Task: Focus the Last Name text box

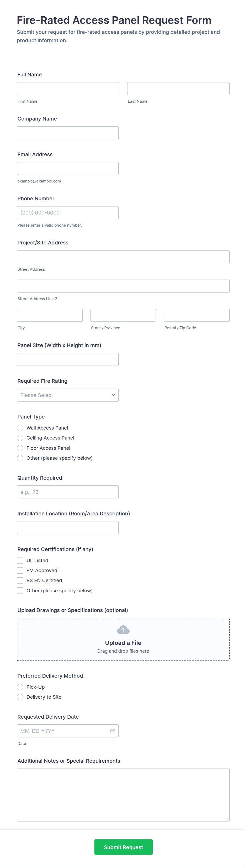Action: [x=178, y=89]
